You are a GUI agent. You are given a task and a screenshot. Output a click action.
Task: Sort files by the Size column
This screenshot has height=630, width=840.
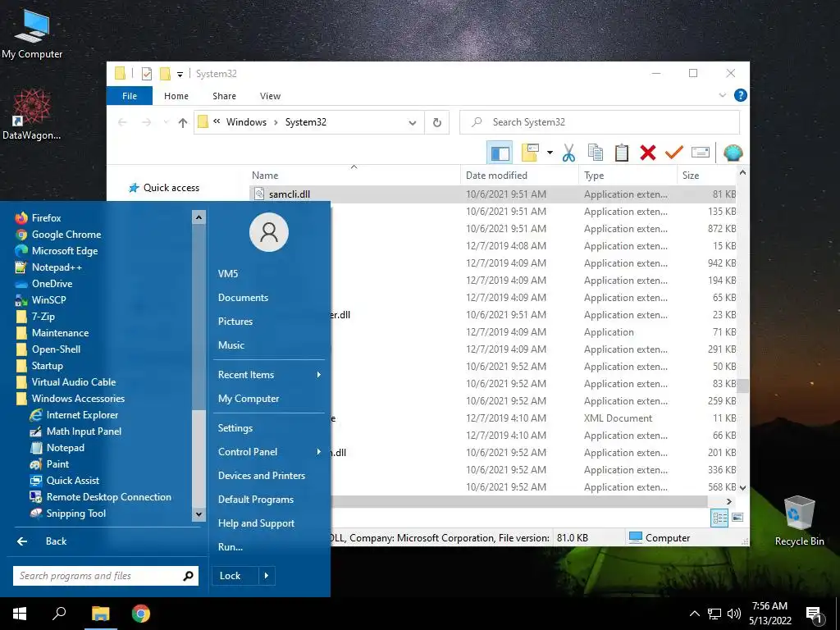click(x=706, y=176)
